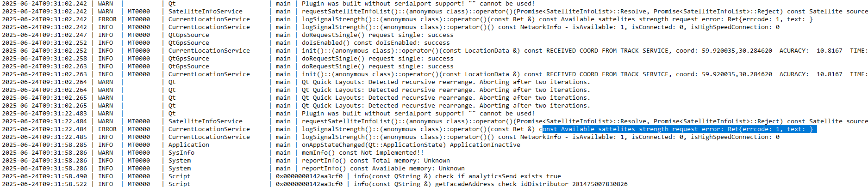Viewport: 868px width, 187px height.
Task: Click the Application source column entry
Action: click(x=189, y=145)
